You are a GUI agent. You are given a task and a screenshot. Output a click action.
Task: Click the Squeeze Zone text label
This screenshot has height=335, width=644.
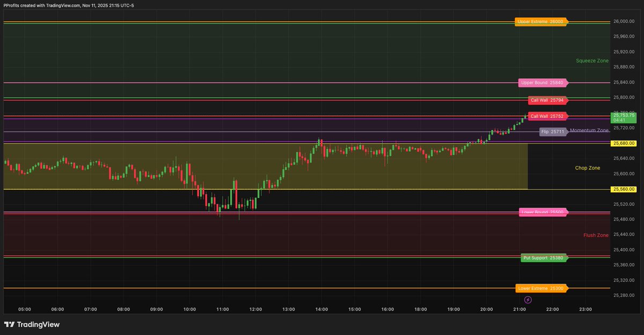(x=591, y=61)
